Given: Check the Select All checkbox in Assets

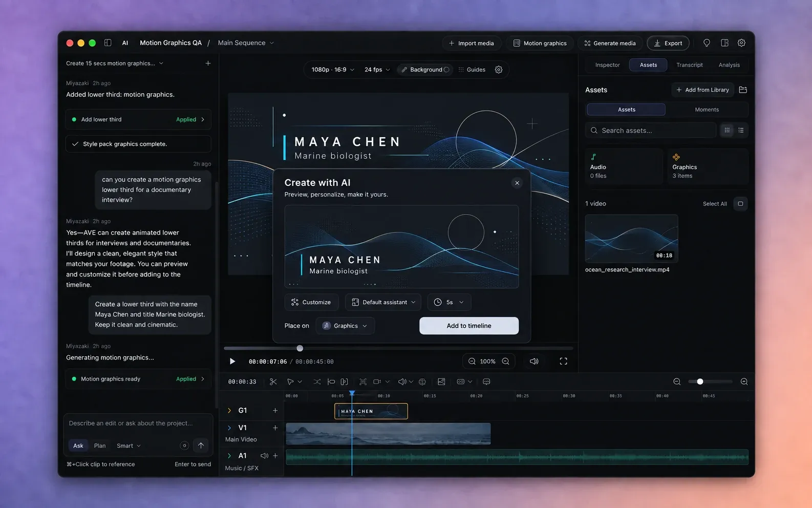Looking at the screenshot, I should click(x=740, y=204).
